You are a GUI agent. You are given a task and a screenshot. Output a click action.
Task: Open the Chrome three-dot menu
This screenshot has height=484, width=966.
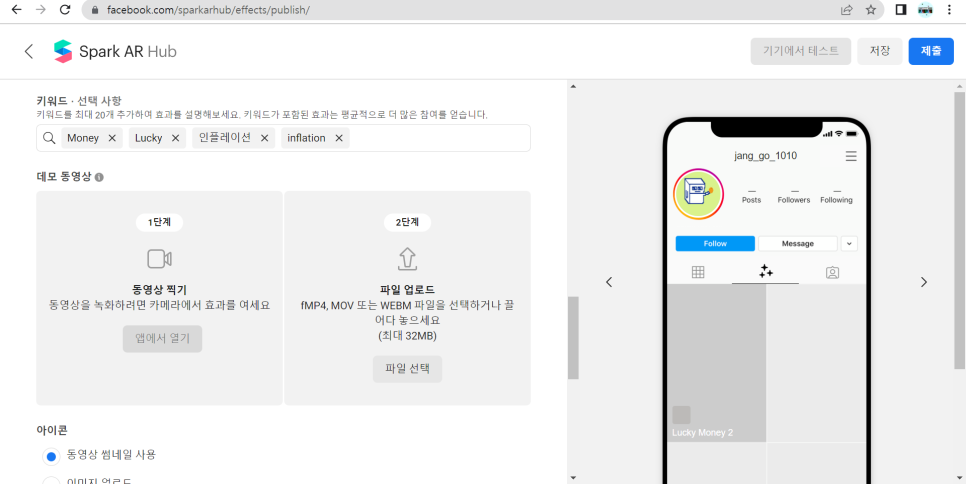click(x=949, y=10)
